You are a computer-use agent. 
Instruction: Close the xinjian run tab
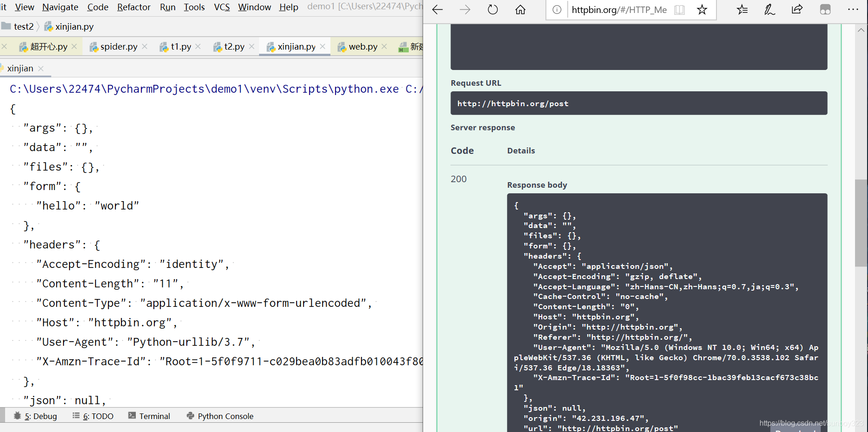click(x=41, y=69)
